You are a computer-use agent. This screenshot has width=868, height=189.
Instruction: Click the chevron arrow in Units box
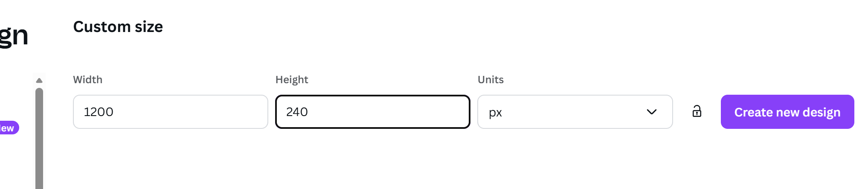(x=651, y=112)
